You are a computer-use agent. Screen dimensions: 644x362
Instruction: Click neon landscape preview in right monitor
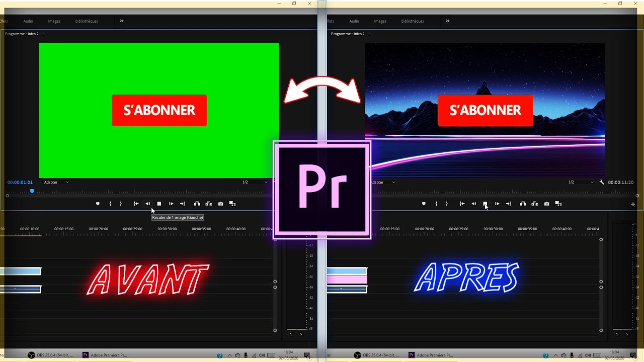tap(485, 110)
